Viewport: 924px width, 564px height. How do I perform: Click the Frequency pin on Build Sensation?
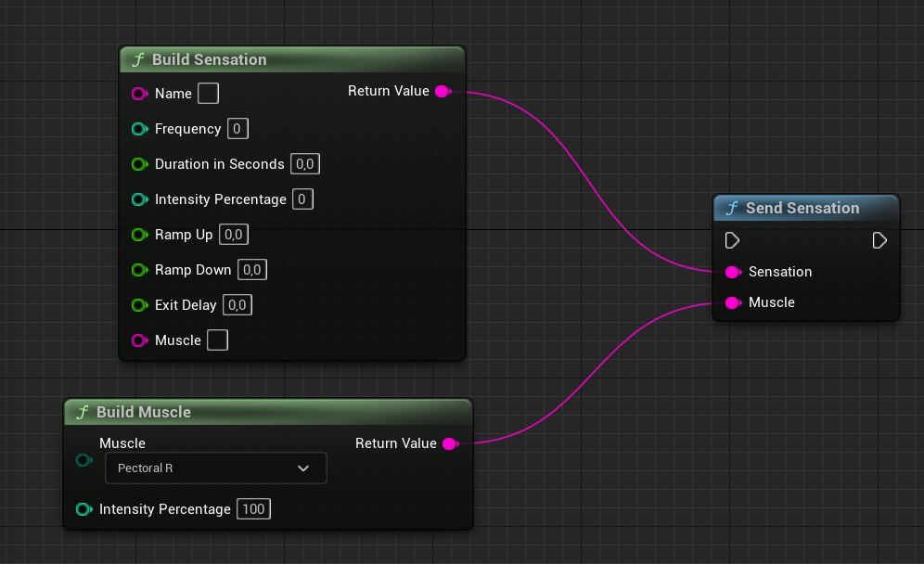(x=139, y=129)
